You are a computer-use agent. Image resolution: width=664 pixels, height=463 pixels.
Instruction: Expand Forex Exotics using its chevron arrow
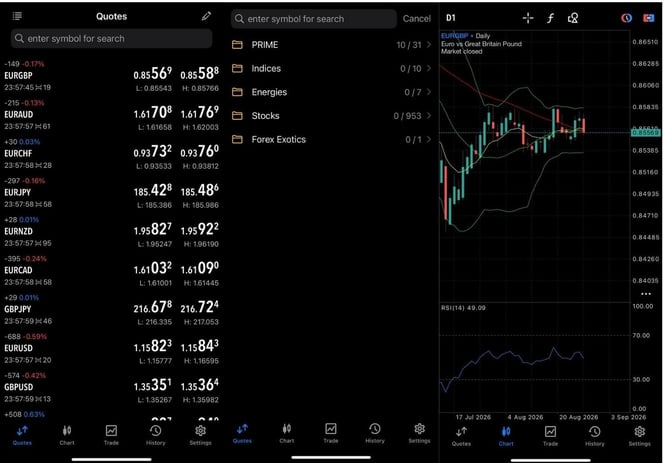[429, 139]
